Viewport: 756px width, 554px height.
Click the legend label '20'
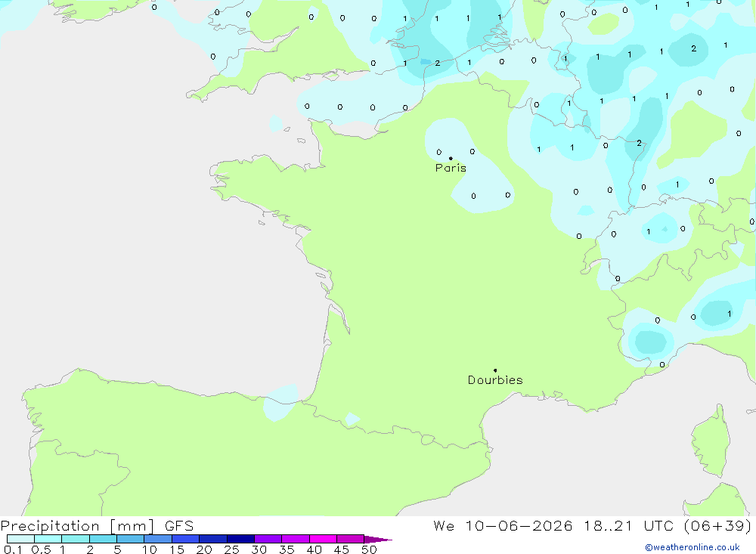pyautogui.click(x=204, y=549)
